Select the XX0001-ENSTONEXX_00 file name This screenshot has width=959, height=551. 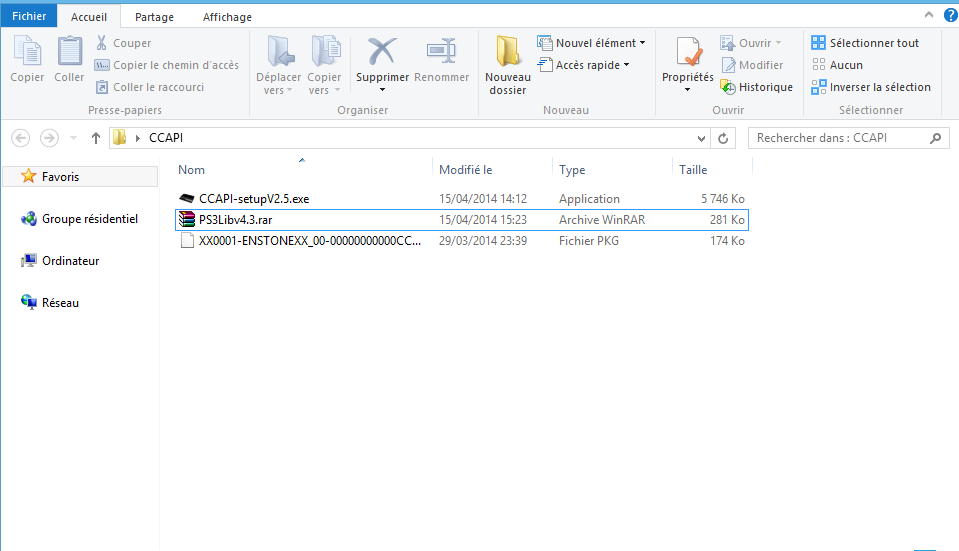309,241
